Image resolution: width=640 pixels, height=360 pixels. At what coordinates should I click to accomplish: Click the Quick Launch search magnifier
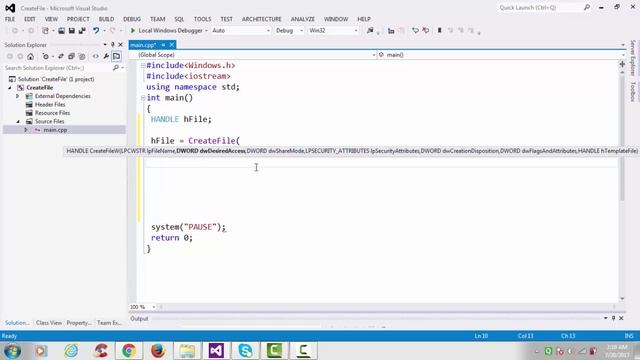point(587,7)
